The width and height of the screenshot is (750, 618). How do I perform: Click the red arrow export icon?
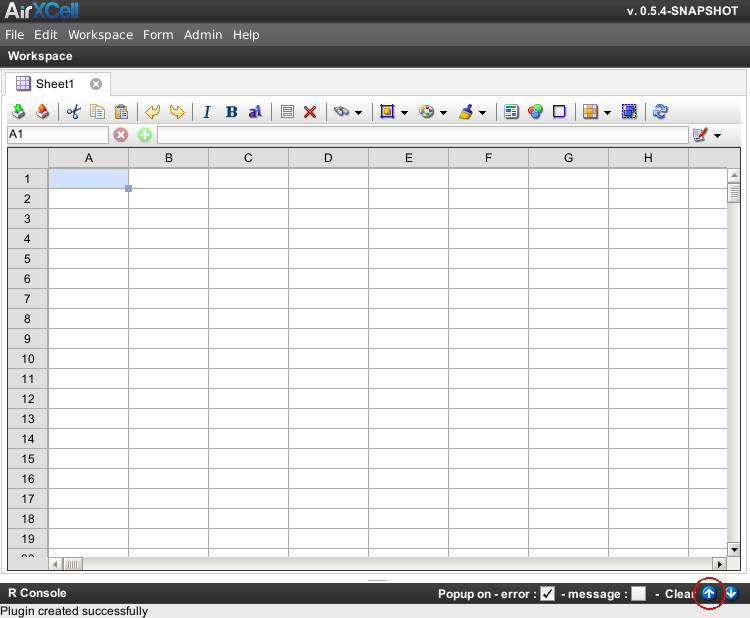point(43,112)
